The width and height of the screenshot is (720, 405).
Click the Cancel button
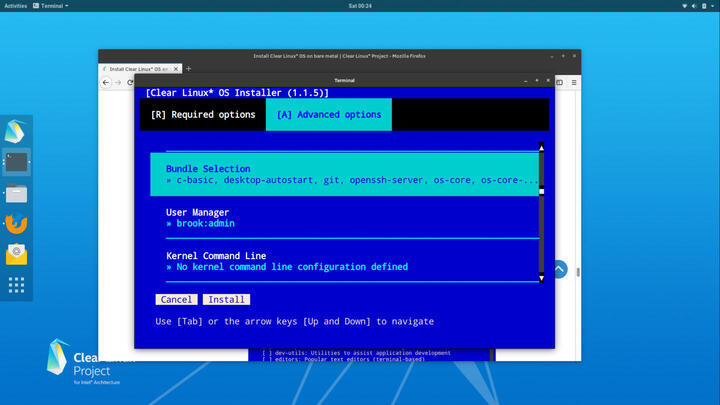pos(176,299)
